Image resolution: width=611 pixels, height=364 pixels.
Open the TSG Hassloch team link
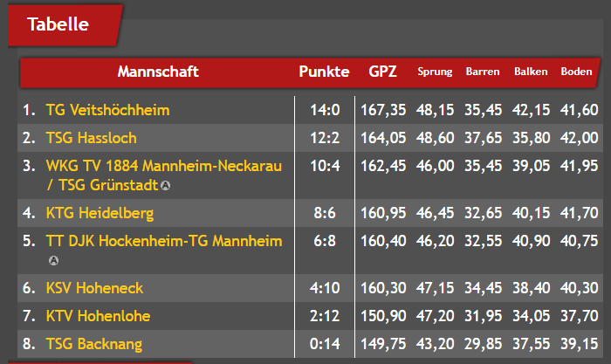pos(91,138)
